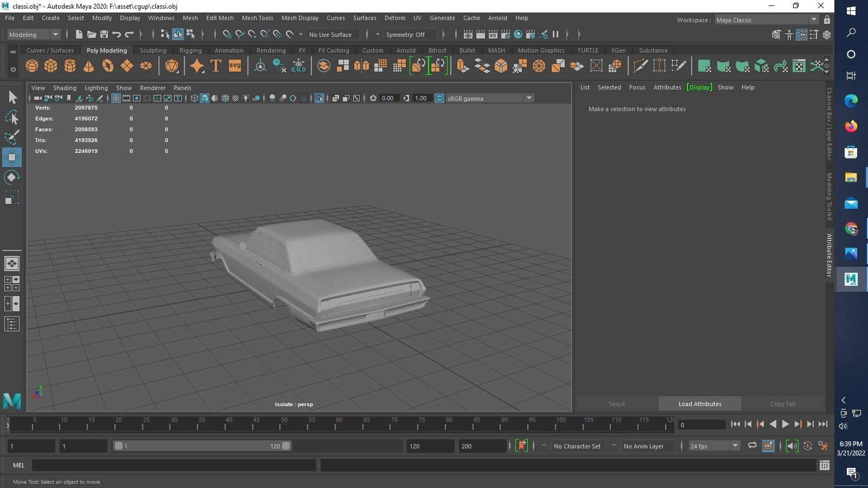Toggle the Channel Box layers icon
The width and height of the screenshot is (868, 488).
(x=827, y=34)
